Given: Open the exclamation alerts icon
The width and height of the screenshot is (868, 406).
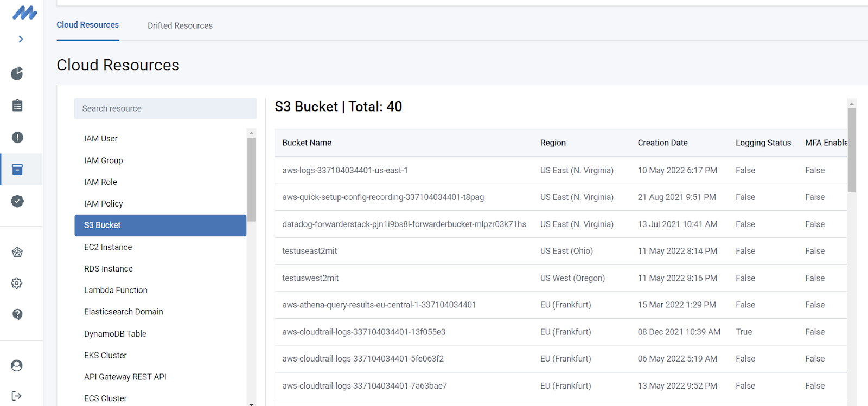Looking at the screenshot, I should pyautogui.click(x=17, y=137).
